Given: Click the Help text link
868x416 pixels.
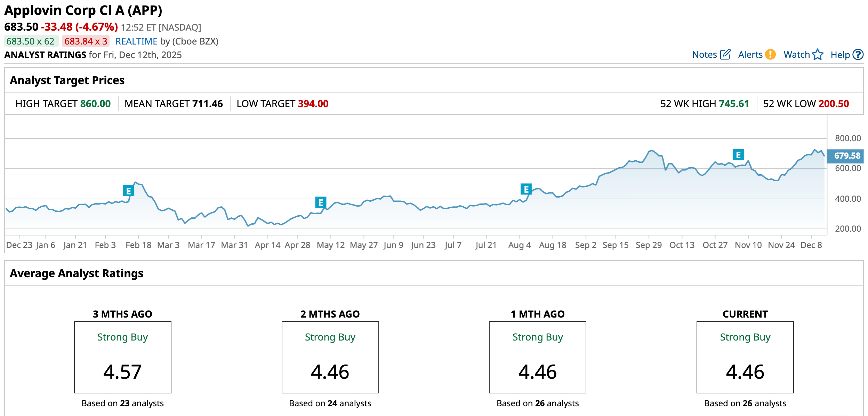Looking at the screenshot, I should [840, 55].
